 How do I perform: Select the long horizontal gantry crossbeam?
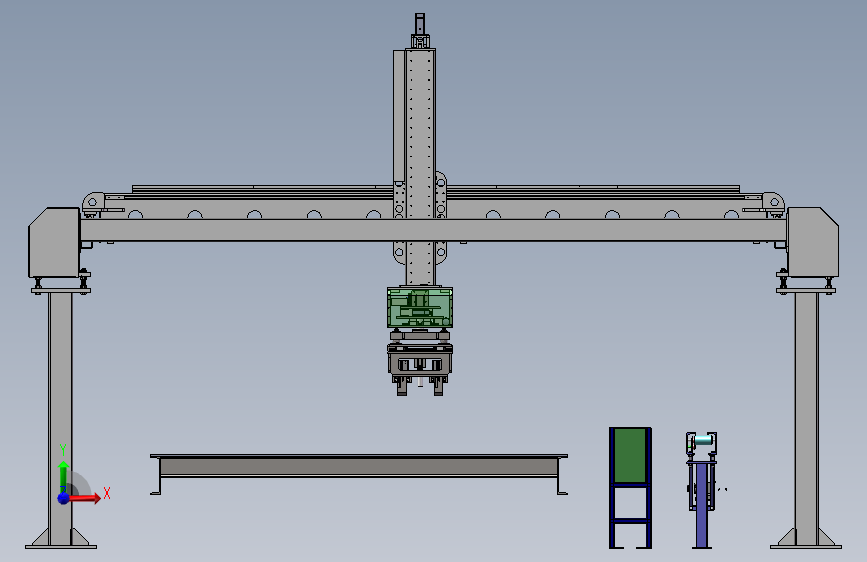[434, 230]
